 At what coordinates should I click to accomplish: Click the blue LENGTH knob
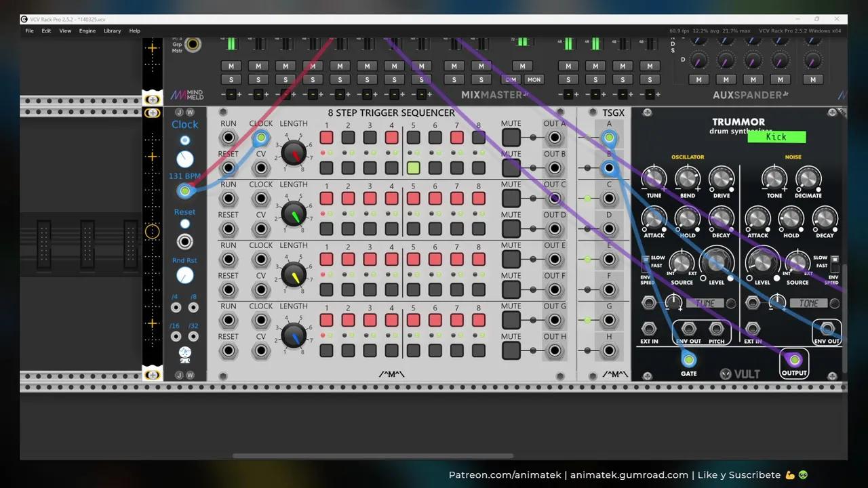294,336
